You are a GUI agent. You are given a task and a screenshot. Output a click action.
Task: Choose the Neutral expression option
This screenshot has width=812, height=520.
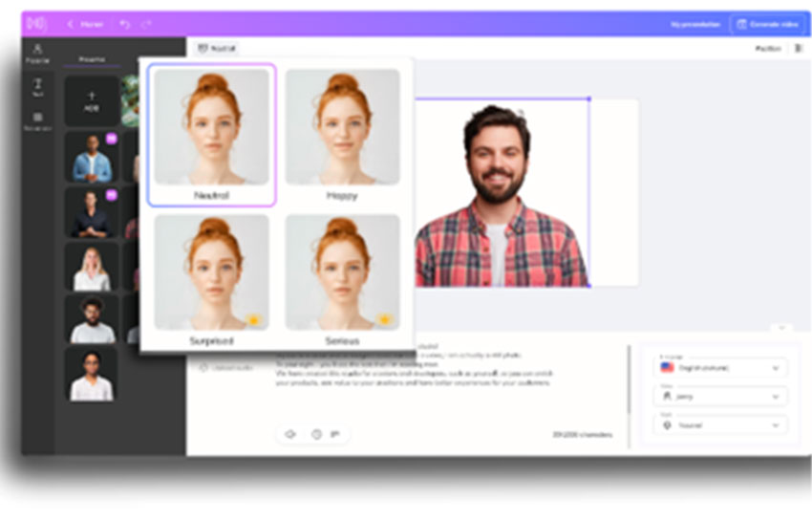(212, 135)
